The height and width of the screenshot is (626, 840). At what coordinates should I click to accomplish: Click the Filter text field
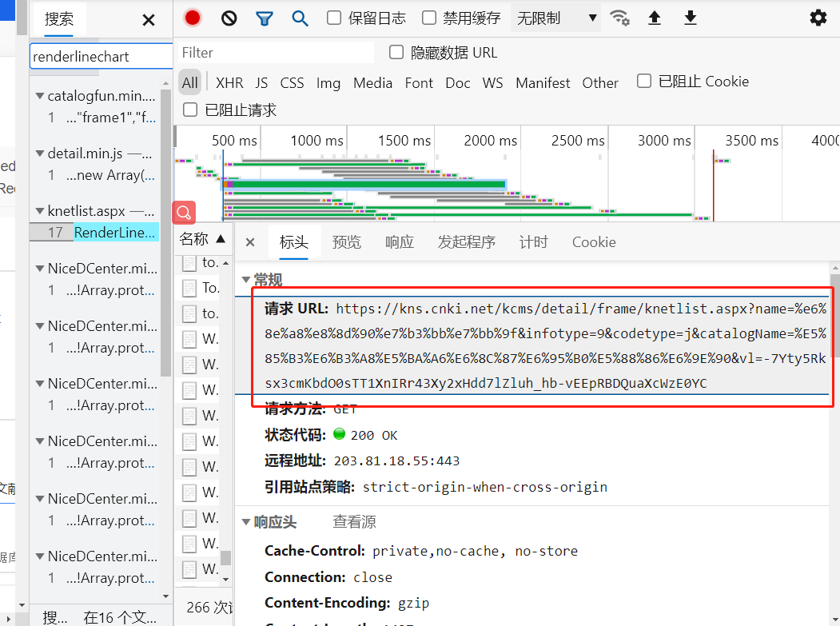pyautogui.click(x=276, y=53)
